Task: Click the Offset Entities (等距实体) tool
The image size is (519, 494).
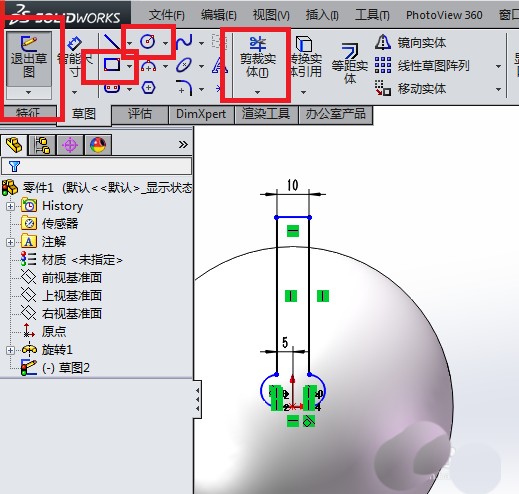Action: (x=350, y=63)
